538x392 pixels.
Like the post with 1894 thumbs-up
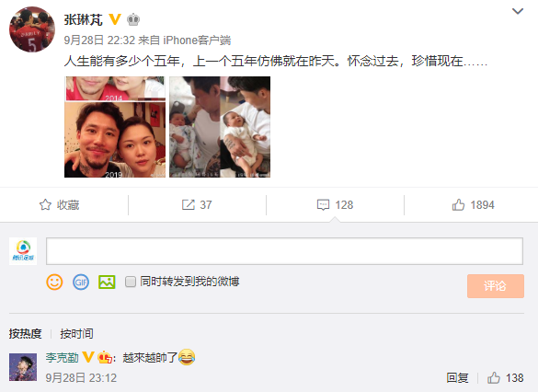(x=458, y=205)
